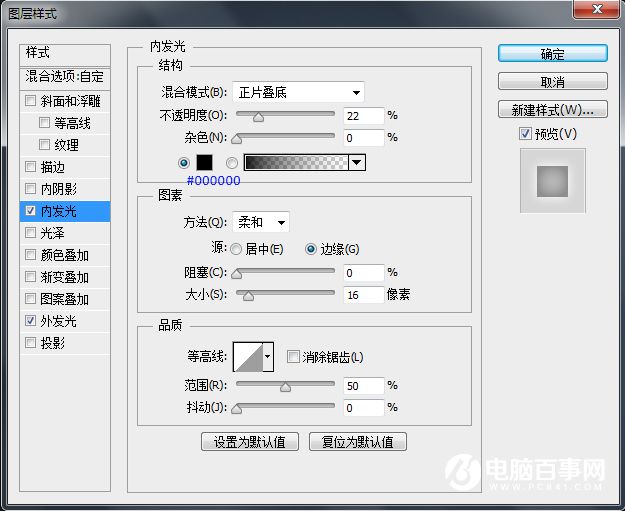The image size is (625, 511).
Task: Click the 杂色 value field
Action: point(364,138)
